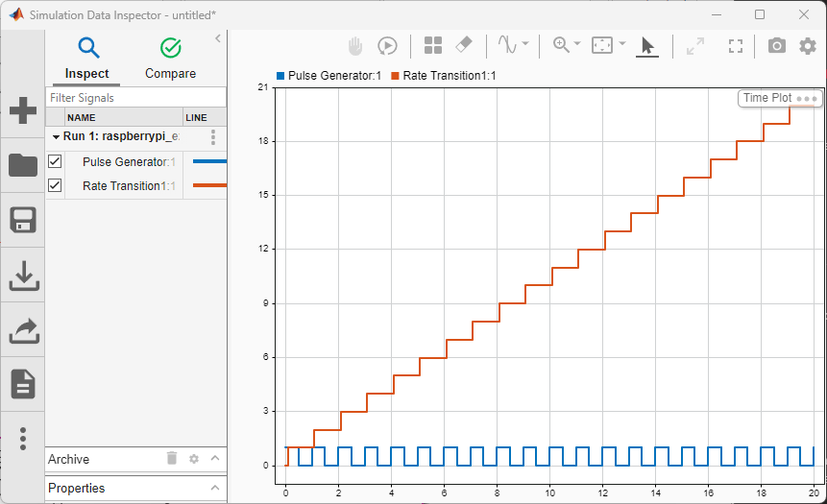Click the Pan hand tool icon
The image size is (827, 504).
[x=355, y=45]
